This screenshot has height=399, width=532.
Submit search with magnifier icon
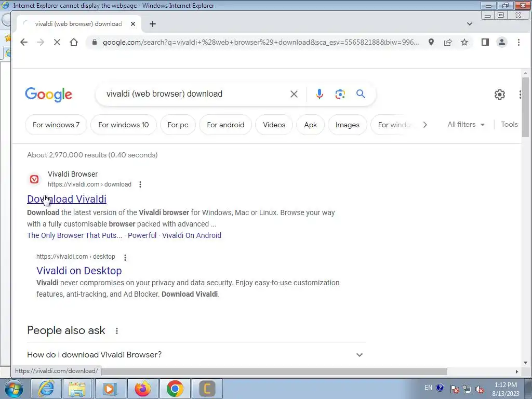pyautogui.click(x=361, y=94)
